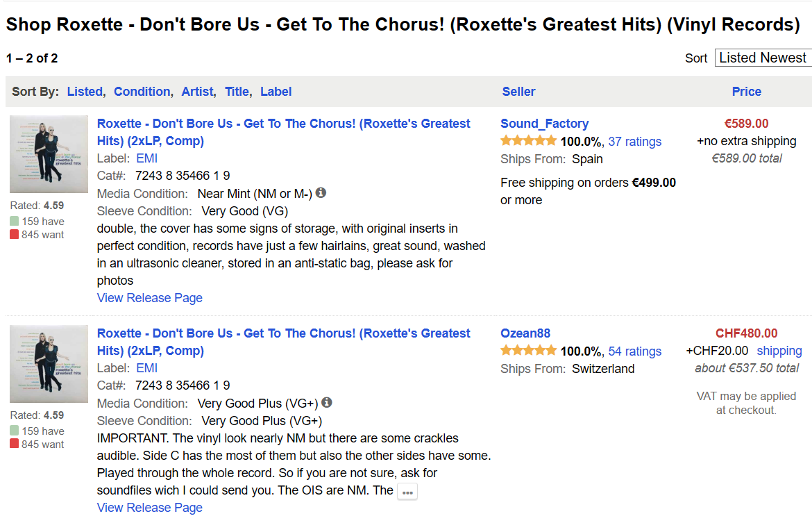The image size is (812, 523).
Task: Click info icon beside Near Mint condition
Action: pos(321,193)
